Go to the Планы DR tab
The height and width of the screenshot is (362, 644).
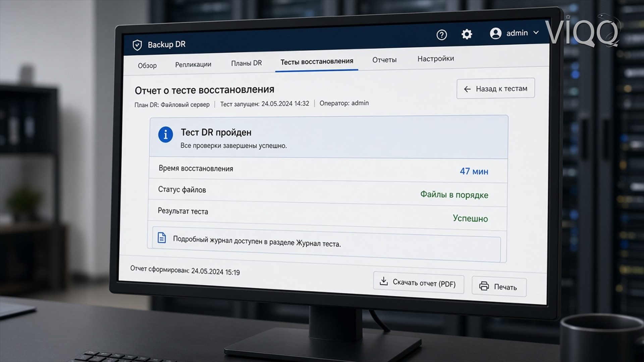247,63
